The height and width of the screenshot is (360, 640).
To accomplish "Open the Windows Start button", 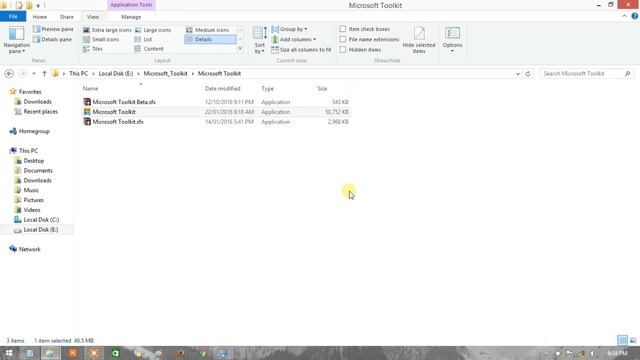I will (x=9, y=353).
